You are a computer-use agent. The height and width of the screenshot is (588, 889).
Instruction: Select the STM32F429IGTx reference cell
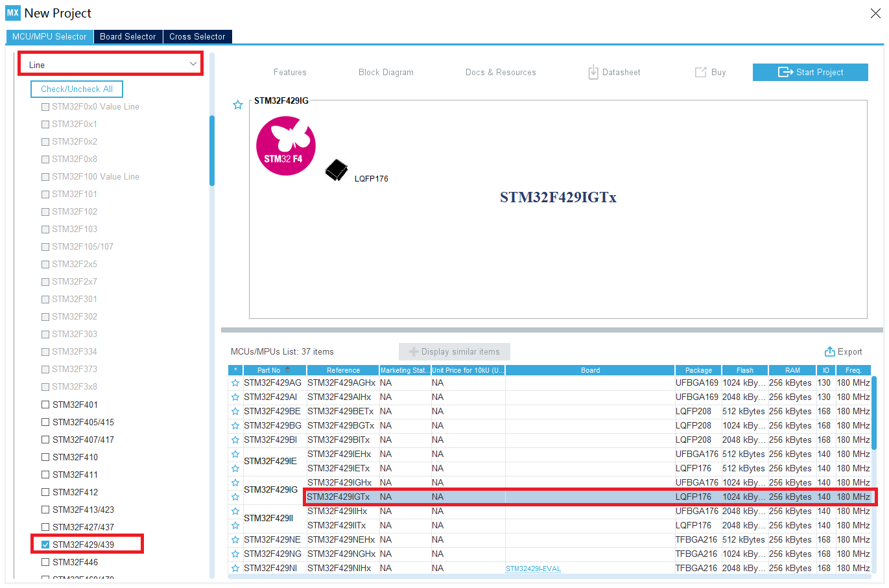tap(342, 497)
